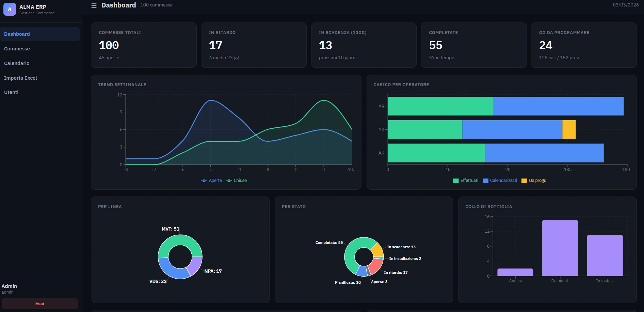
Task: Click the Pianificata blue status slice
Action: click(362, 271)
